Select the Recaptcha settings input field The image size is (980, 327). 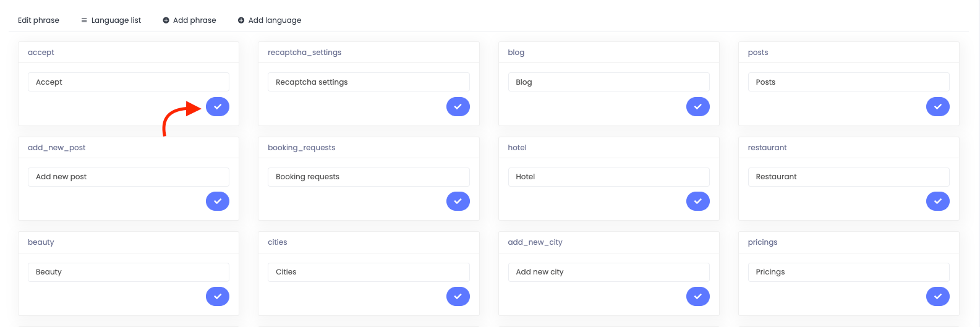coord(369,82)
